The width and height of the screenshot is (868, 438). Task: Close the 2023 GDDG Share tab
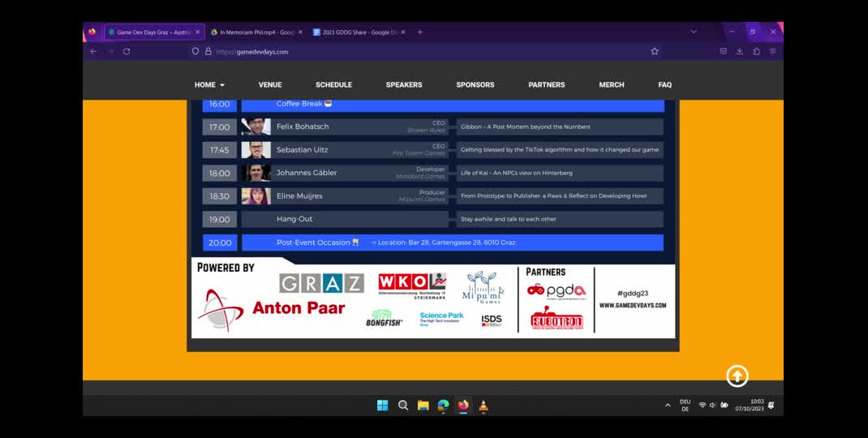403,32
